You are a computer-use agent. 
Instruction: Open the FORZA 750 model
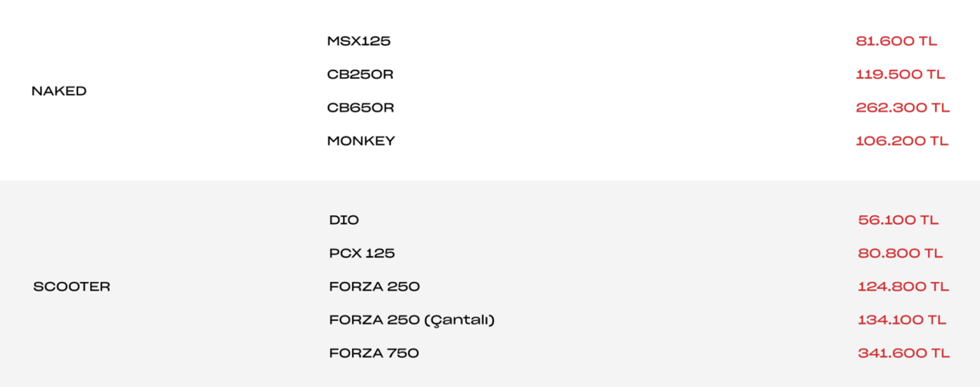pos(374,353)
